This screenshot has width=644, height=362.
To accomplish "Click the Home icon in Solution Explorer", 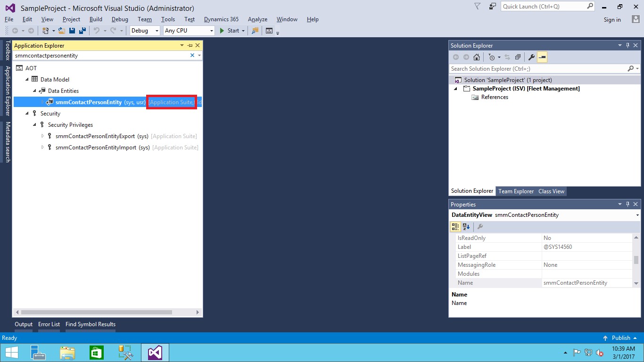I will pos(477,57).
